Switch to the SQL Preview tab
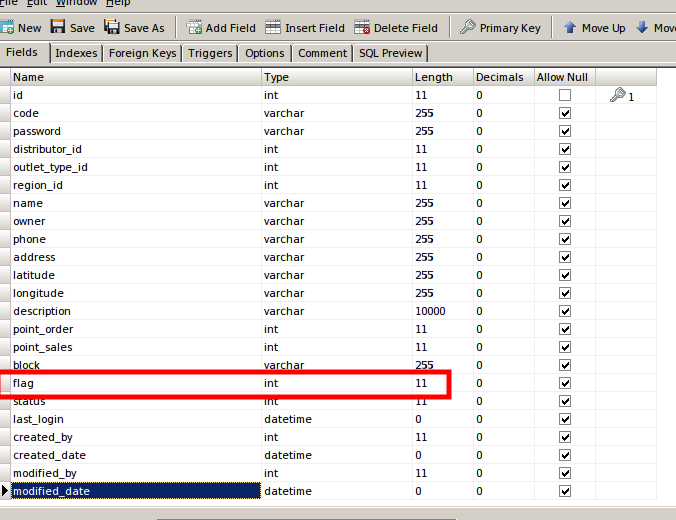 click(390, 53)
